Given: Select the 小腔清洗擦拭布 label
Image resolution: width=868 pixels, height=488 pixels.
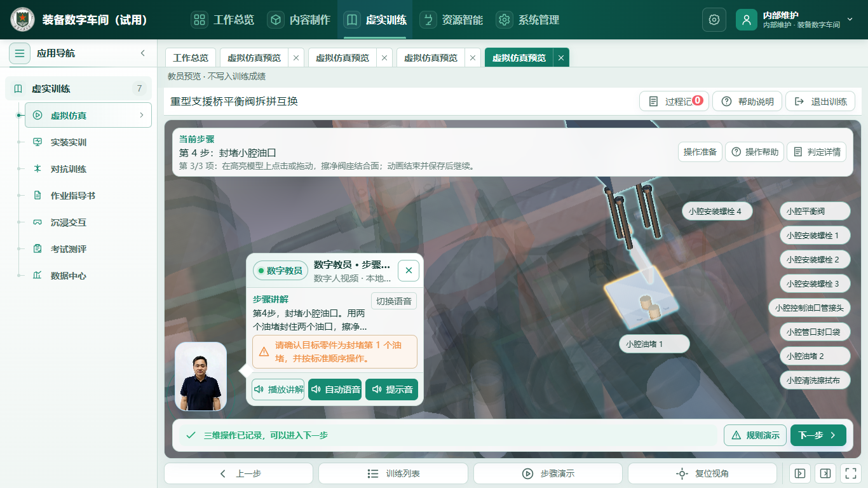Looking at the screenshot, I should pos(815,380).
